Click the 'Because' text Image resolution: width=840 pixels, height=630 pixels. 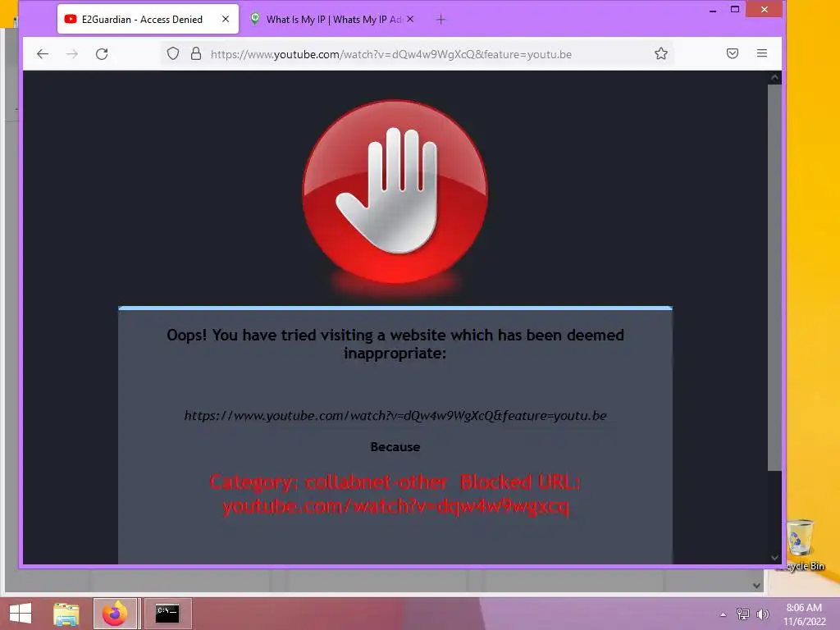pyautogui.click(x=395, y=447)
